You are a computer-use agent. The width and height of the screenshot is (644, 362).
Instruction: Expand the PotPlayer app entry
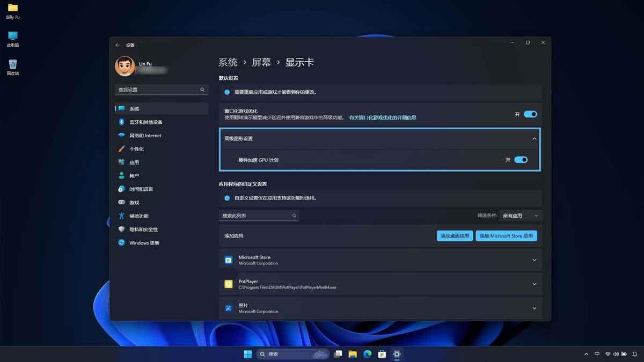(x=534, y=284)
